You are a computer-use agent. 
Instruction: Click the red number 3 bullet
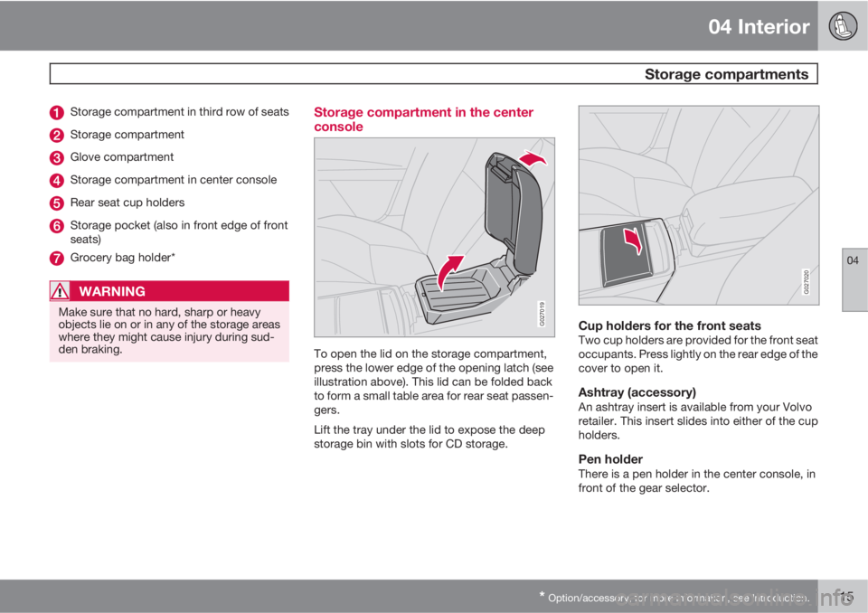click(56, 158)
